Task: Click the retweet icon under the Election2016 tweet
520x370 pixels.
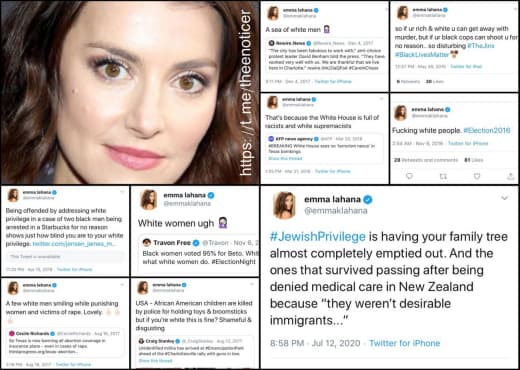Action: pos(443,176)
